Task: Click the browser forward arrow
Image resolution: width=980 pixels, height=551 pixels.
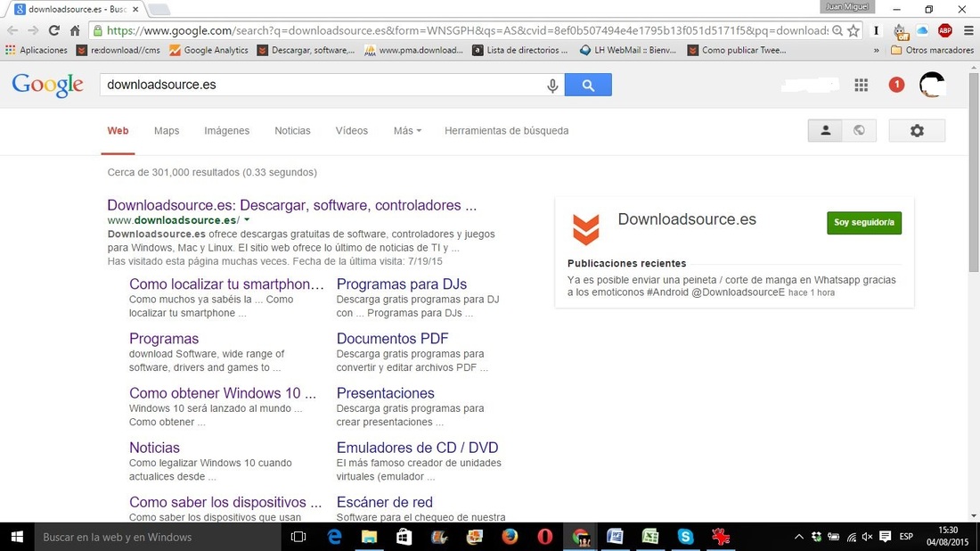Action: tap(33, 30)
